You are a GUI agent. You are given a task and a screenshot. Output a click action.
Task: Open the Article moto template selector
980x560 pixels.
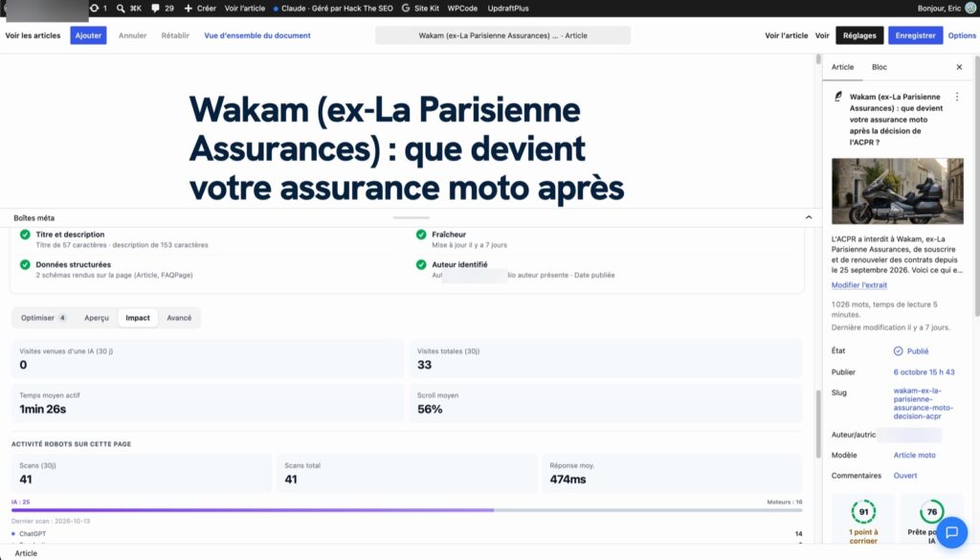(914, 455)
